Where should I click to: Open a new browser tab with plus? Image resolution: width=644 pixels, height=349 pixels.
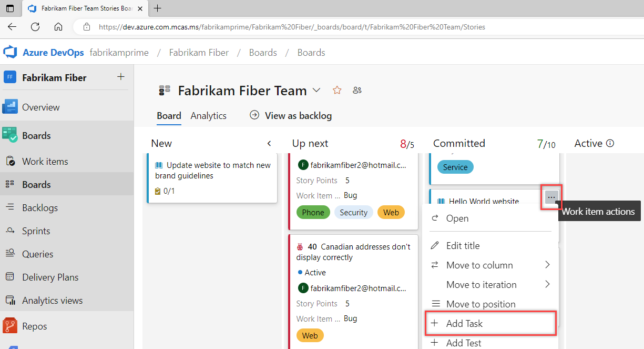pos(157,8)
